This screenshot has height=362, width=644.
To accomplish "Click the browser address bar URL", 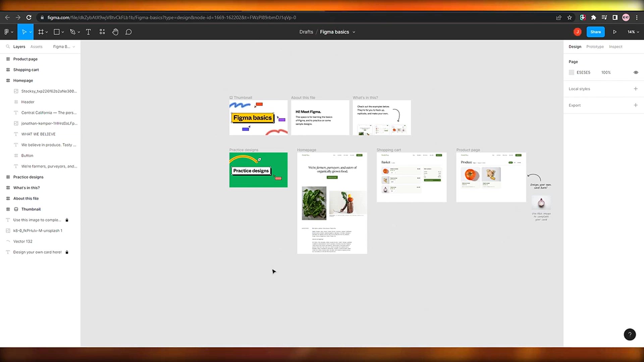I will (172, 17).
